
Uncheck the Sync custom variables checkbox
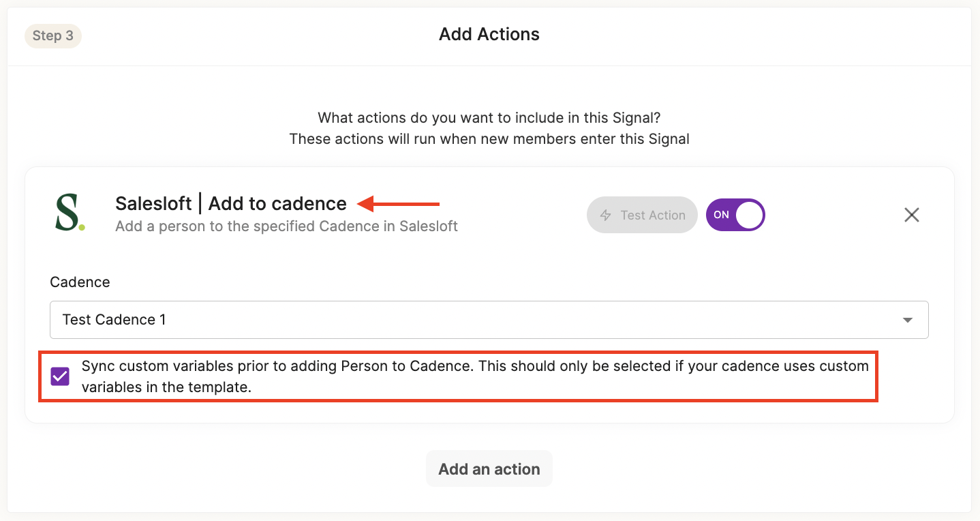(x=60, y=376)
